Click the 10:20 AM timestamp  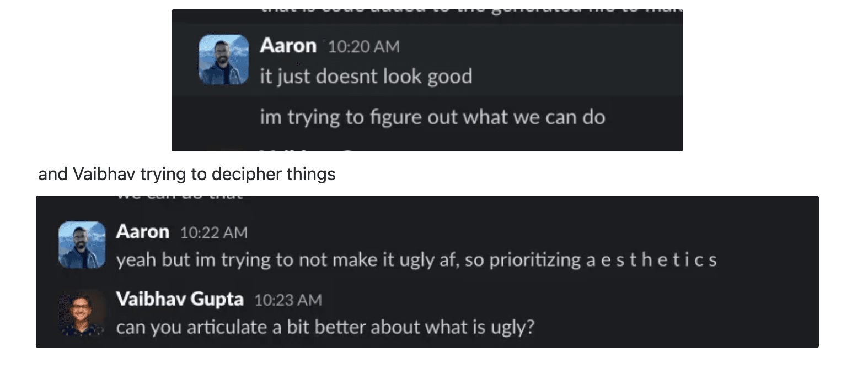(364, 47)
